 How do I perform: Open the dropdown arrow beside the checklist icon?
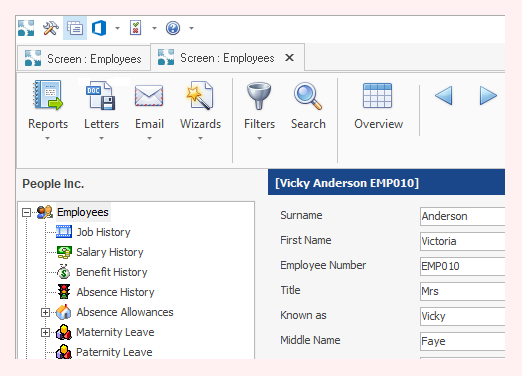pos(154,28)
